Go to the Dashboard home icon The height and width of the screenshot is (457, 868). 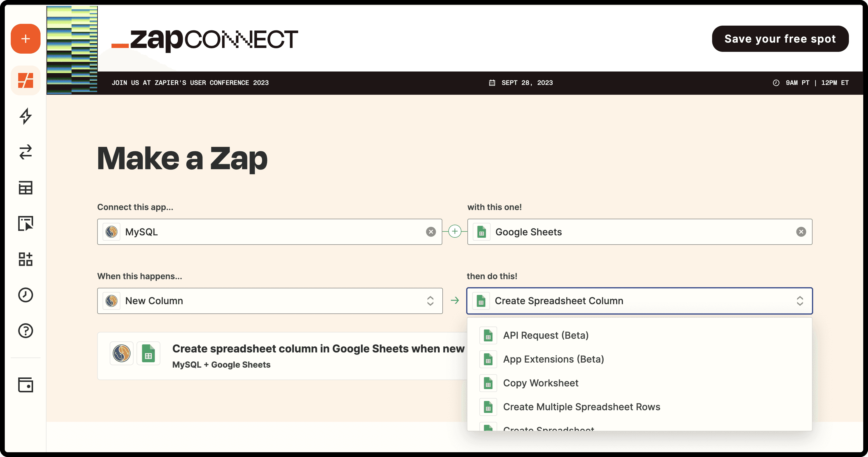point(26,80)
